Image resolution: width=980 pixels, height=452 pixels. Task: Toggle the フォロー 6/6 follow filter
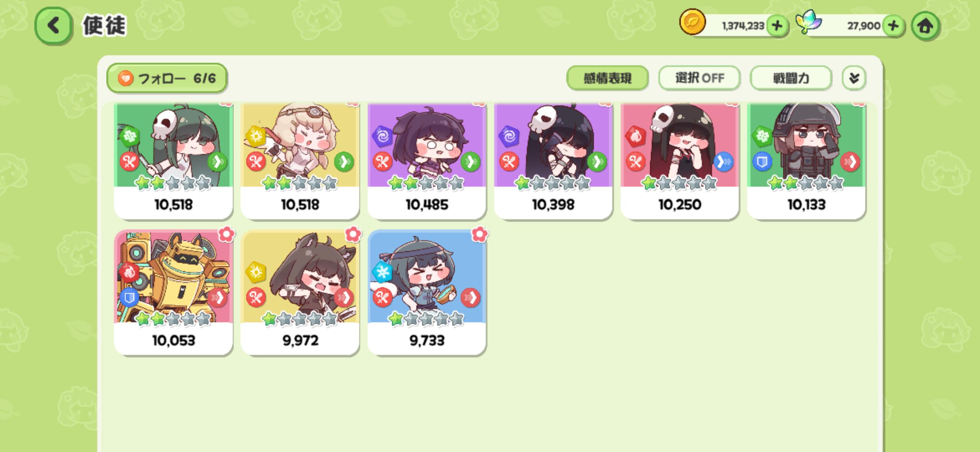(167, 78)
